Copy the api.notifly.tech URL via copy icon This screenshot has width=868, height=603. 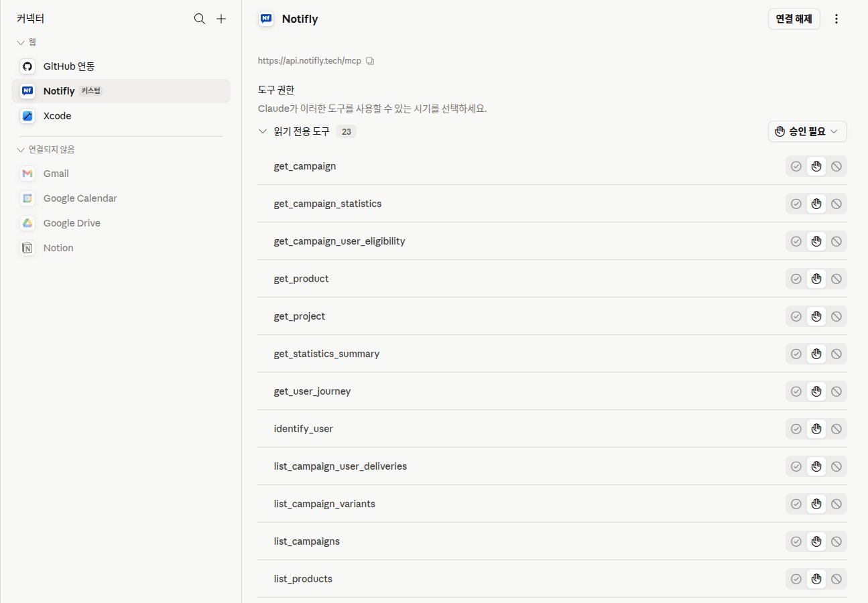pos(370,61)
